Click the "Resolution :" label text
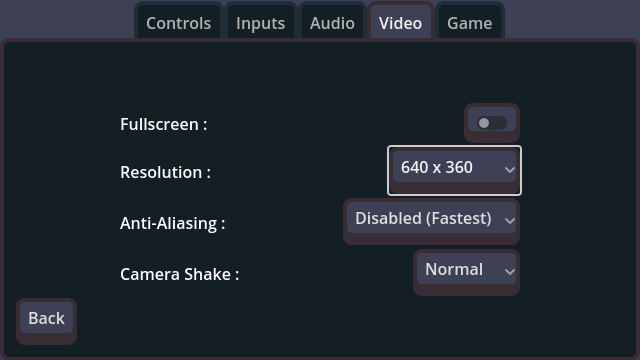Image resolution: width=640 pixels, height=360 pixels. [165, 172]
